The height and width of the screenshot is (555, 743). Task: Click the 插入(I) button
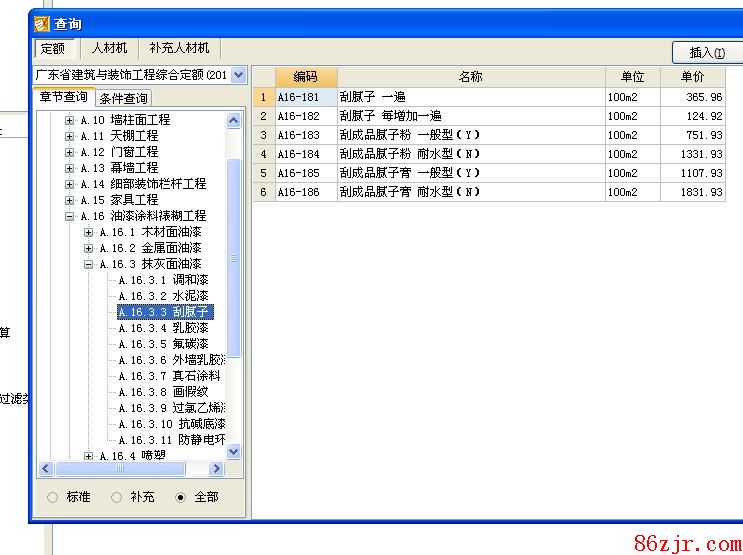click(x=706, y=52)
